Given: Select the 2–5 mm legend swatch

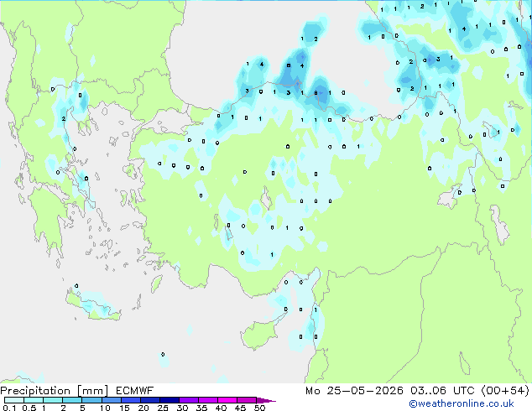Looking at the screenshot, I should (x=72, y=400).
